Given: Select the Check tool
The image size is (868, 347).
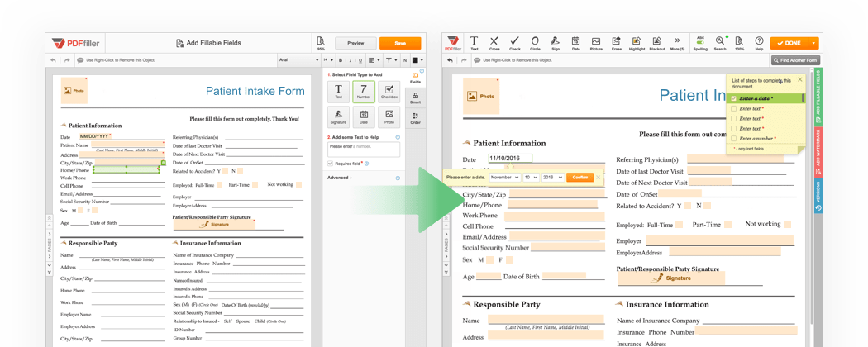Looking at the screenshot, I should (515, 43).
